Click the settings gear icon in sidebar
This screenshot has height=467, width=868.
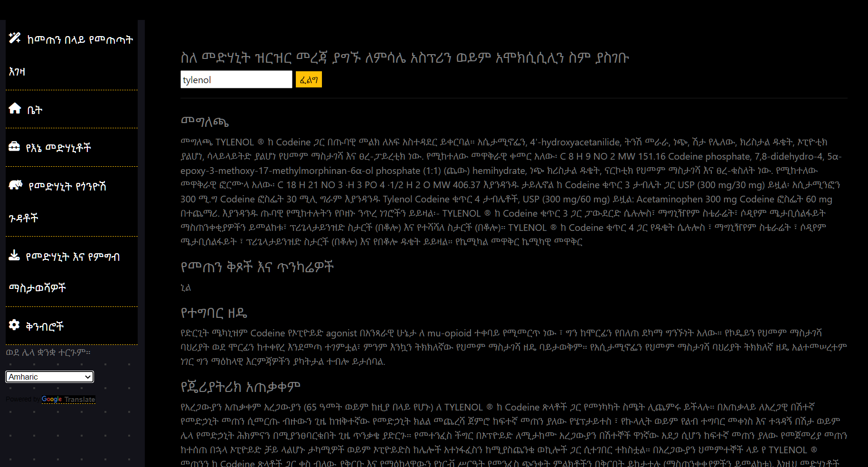coord(14,325)
